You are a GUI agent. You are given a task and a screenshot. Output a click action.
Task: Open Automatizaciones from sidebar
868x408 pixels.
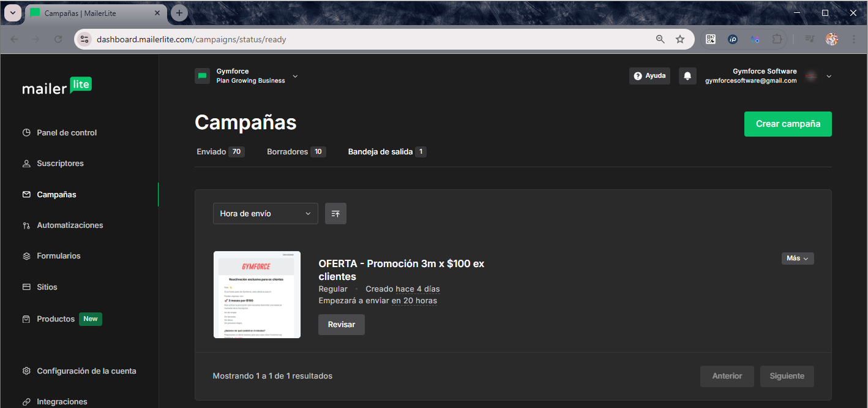(70, 225)
